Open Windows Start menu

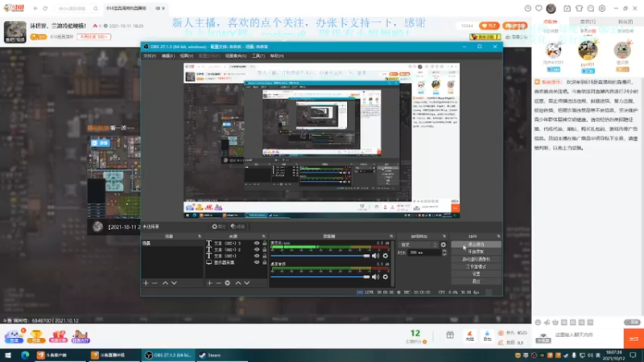click(x=8, y=355)
